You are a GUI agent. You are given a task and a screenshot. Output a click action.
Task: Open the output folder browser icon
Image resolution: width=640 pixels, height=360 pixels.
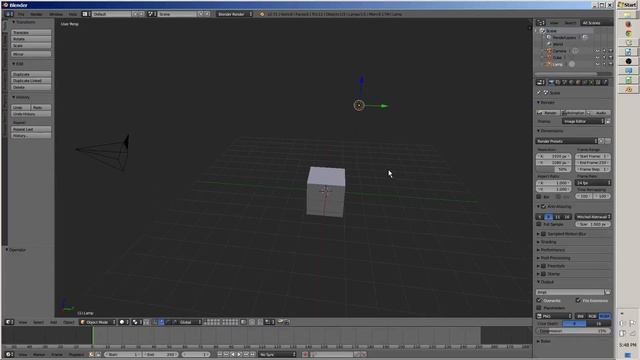click(x=608, y=292)
